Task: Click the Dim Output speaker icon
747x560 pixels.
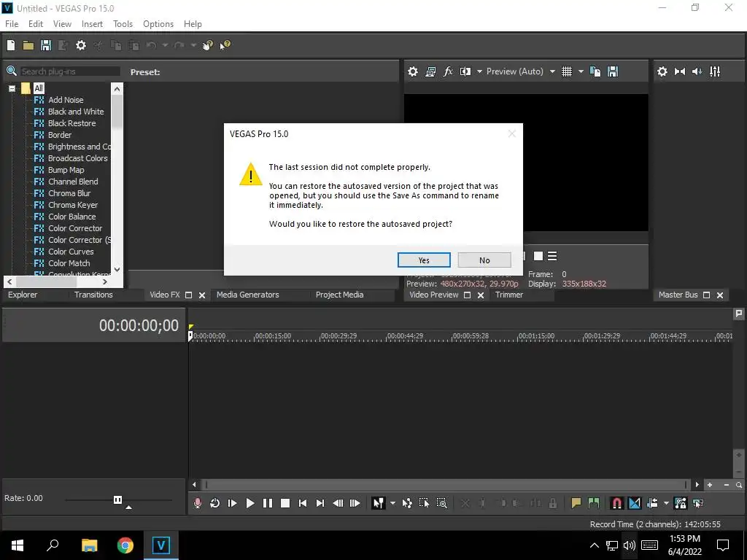Action: (x=697, y=71)
